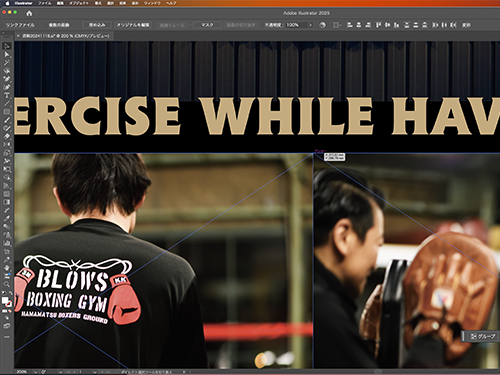Click the Home icon
This screenshot has width=500, height=375.
[29, 13]
